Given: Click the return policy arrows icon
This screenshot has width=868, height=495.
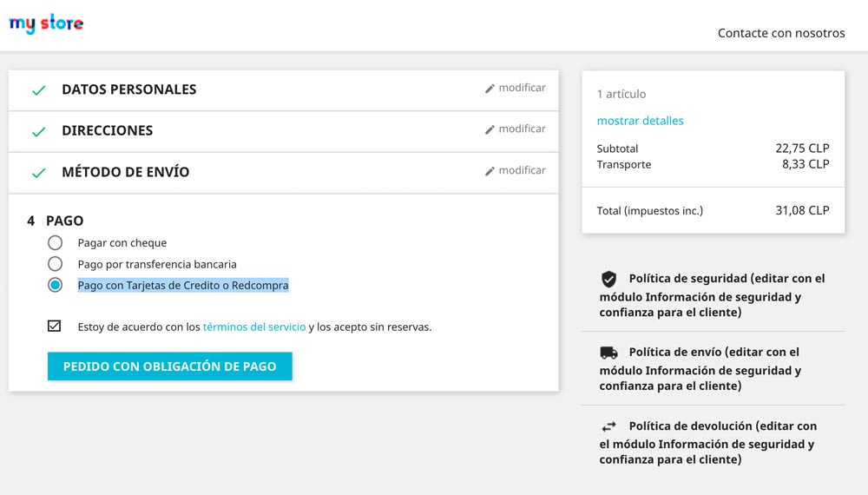Looking at the screenshot, I should 609,426.
